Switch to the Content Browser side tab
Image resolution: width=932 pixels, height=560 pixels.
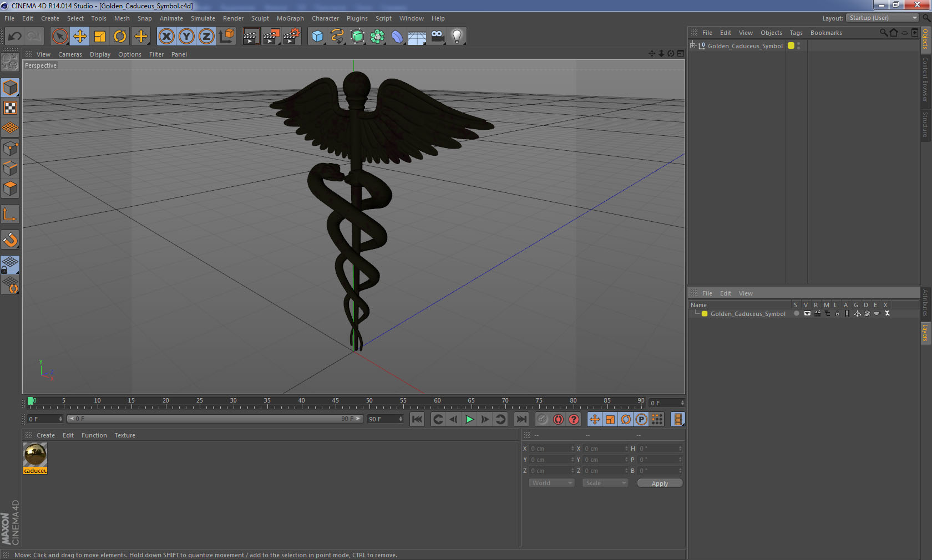click(925, 79)
